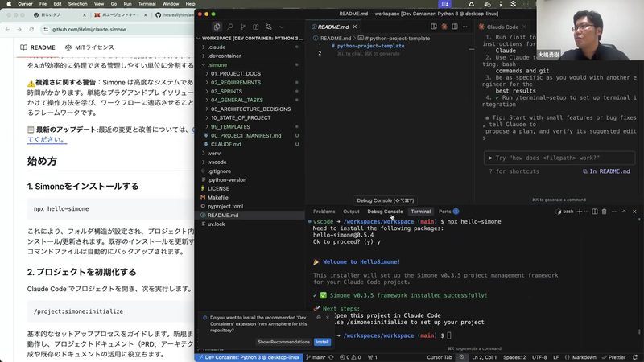The width and height of the screenshot is (644, 362).
Task: Maximize the panel size chevron
Action: click(624, 212)
